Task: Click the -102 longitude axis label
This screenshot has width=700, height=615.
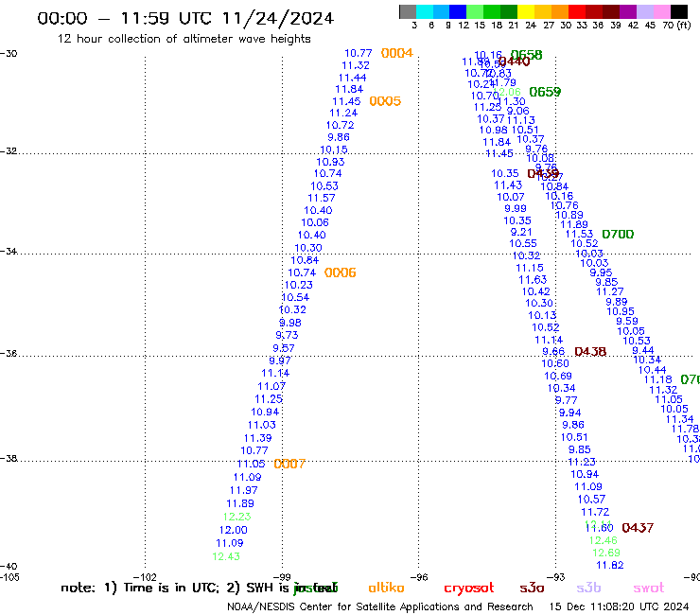Action: [145, 577]
